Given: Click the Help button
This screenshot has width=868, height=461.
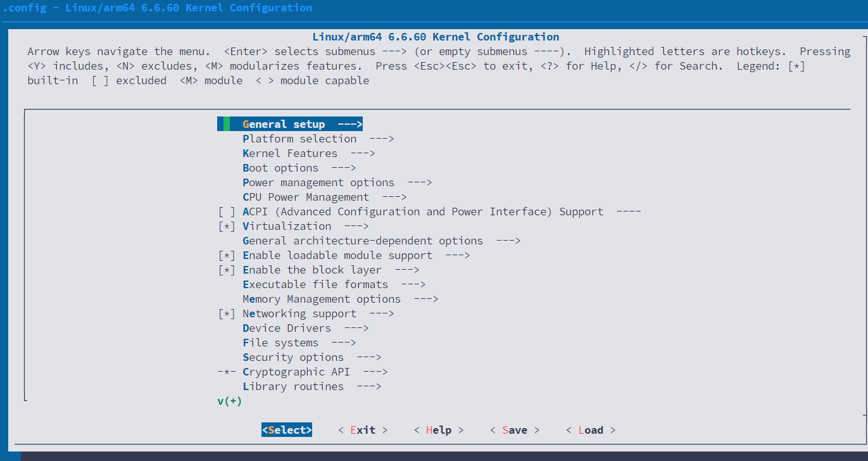Looking at the screenshot, I should pos(439,430).
